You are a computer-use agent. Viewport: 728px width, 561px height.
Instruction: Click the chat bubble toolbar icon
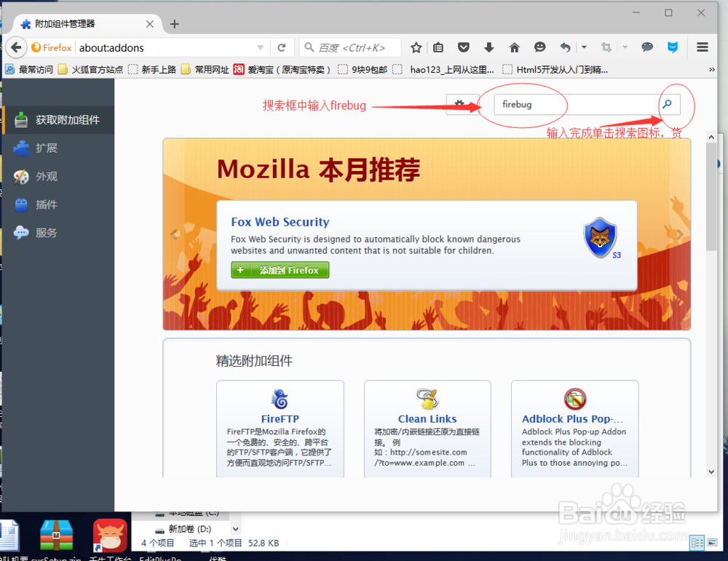click(x=646, y=47)
